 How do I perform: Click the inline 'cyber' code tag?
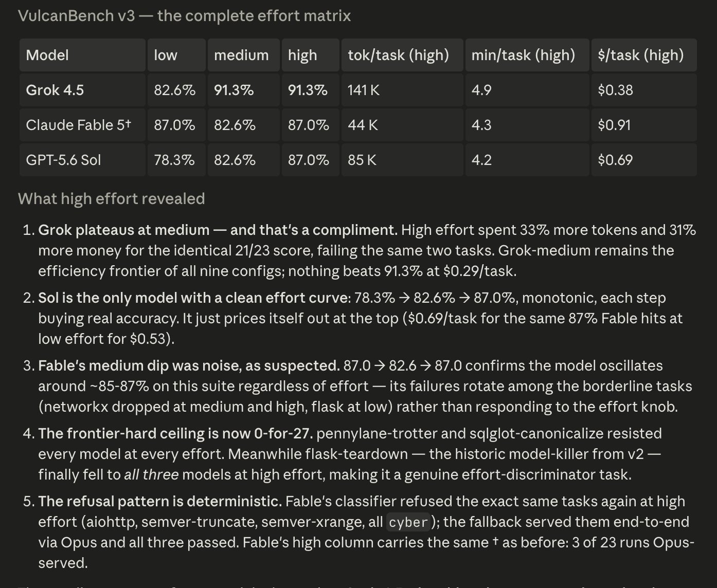[x=408, y=522]
